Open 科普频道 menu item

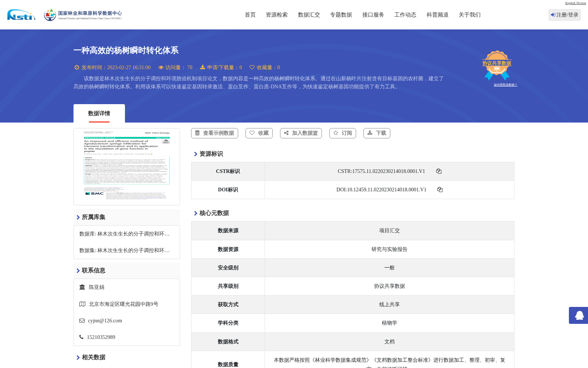click(x=438, y=15)
